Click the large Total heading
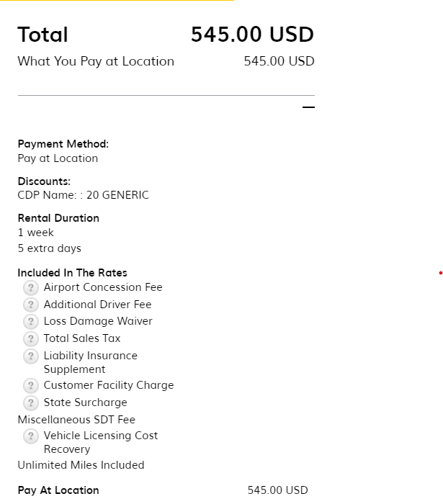 coord(42,35)
